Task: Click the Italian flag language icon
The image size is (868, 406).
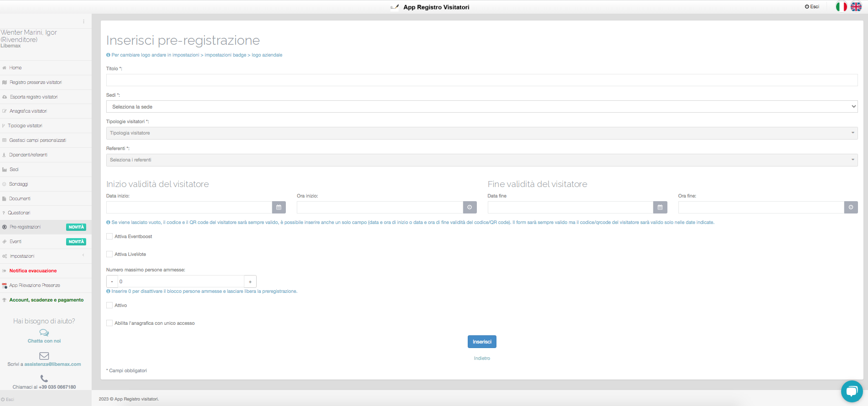Action: pyautogui.click(x=841, y=7)
